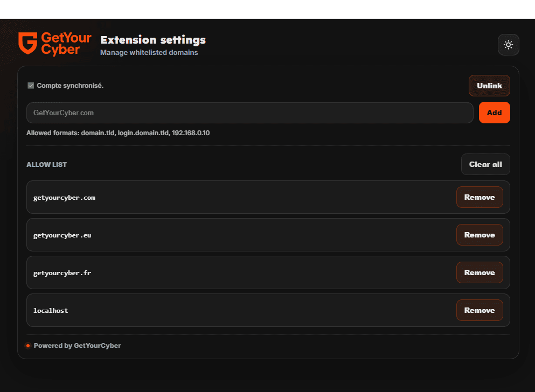
Task: Click the GetYourCyber shield logo
Action: tap(27, 43)
